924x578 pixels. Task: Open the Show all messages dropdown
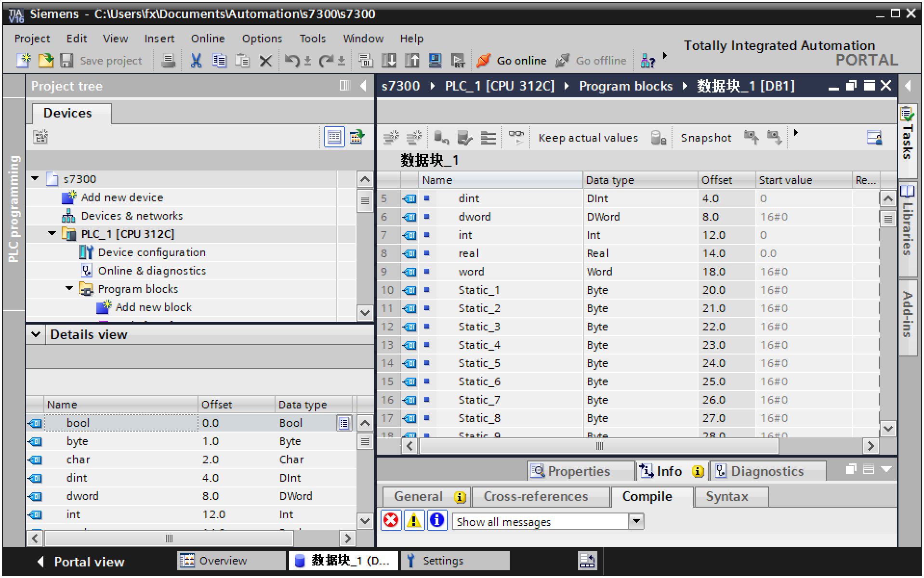click(x=636, y=521)
